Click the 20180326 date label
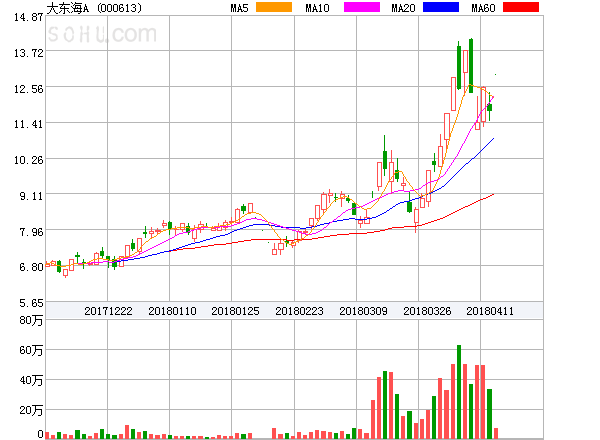Image resolution: width=600 pixels, height=440 pixels. click(x=427, y=311)
